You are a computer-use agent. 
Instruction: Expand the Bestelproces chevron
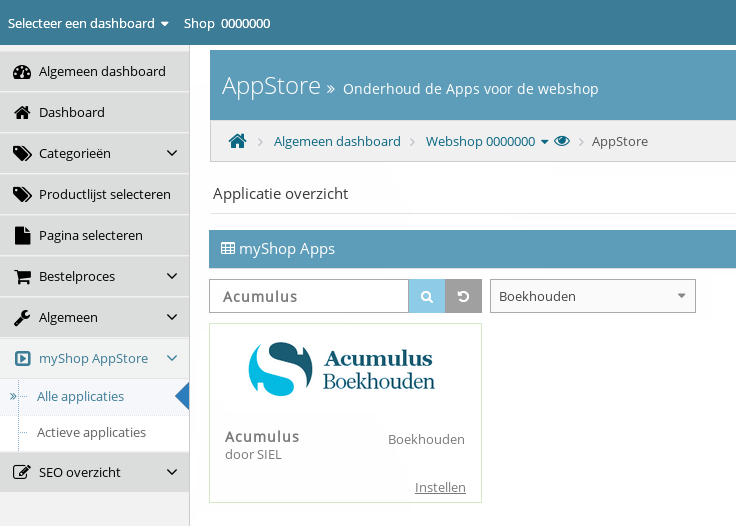coord(172,276)
